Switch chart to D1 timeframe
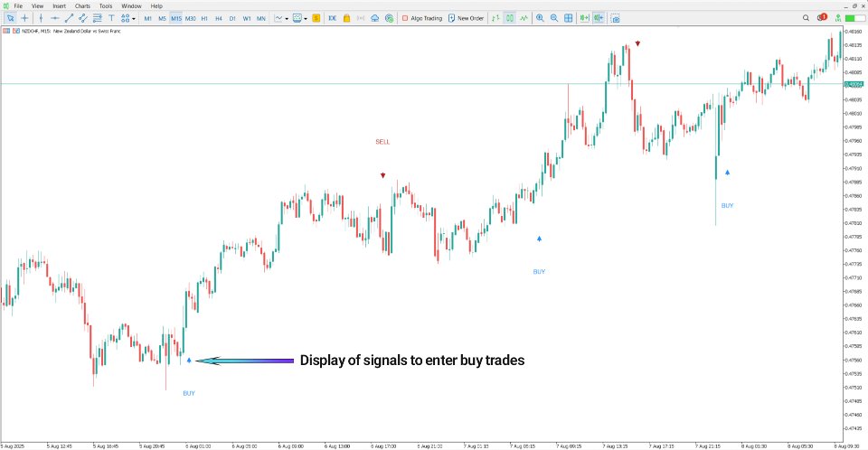 [232, 18]
